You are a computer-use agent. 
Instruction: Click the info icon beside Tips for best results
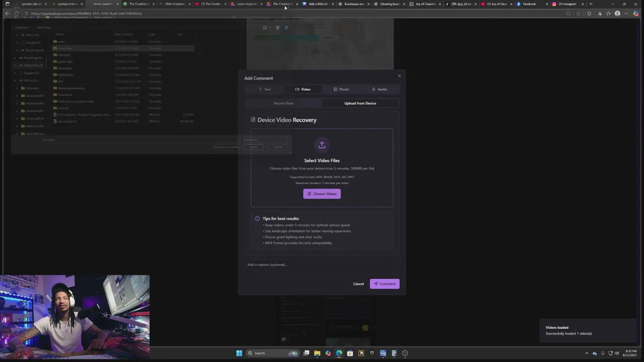pos(257,219)
